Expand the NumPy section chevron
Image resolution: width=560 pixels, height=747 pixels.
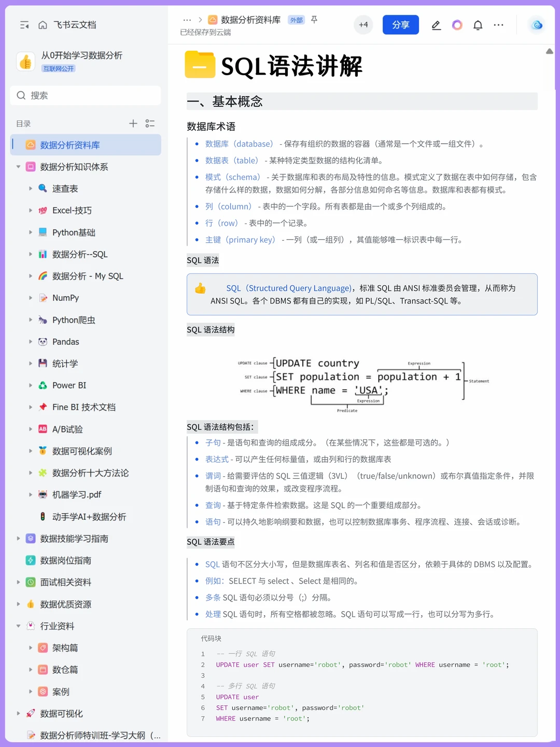(x=31, y=298)
